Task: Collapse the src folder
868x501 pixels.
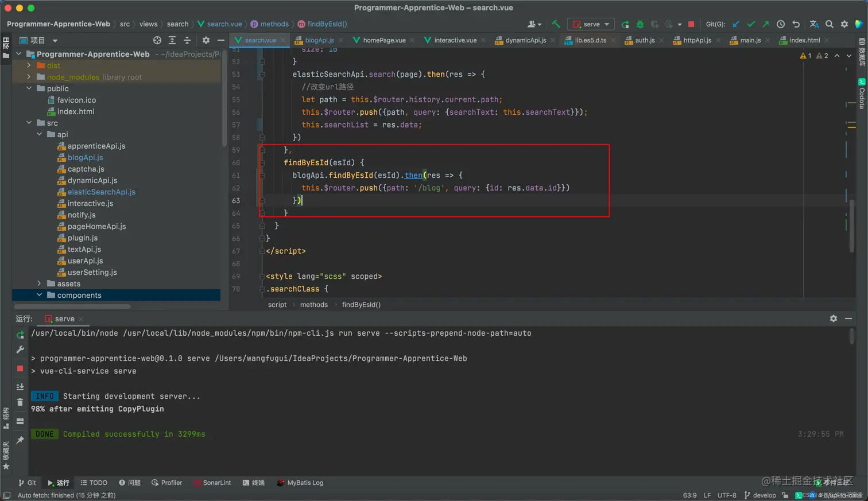Action: (x=29, y=123)
